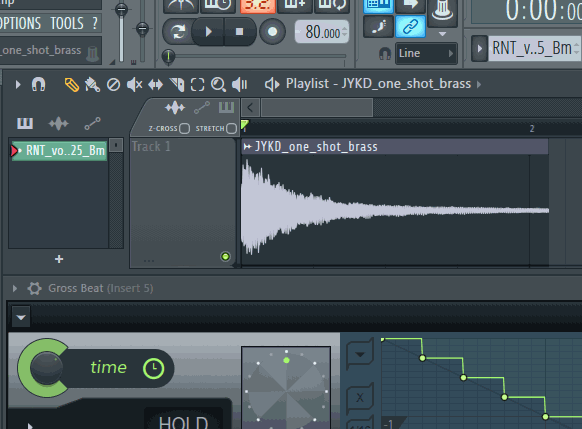Enable the STRETCH checkbox
This screenshot has height=429, width=582.
[231, 128]
